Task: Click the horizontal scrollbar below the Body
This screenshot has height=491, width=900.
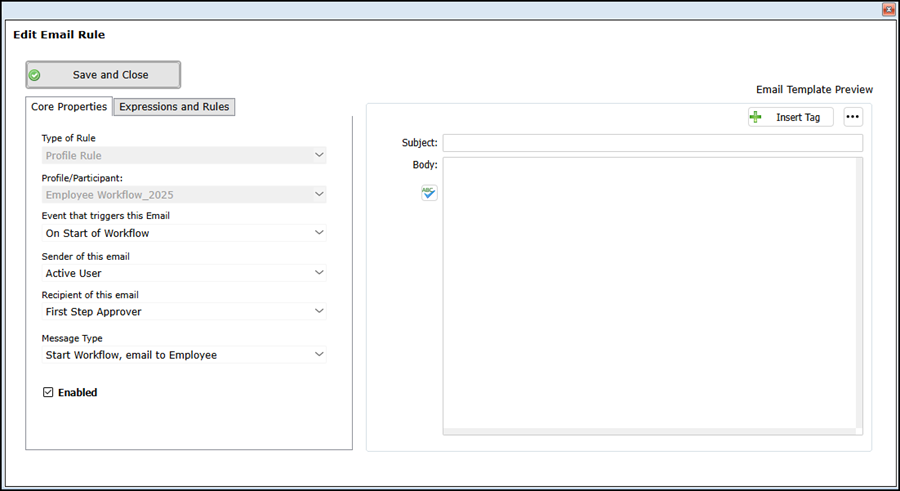Action: point(648,432)
